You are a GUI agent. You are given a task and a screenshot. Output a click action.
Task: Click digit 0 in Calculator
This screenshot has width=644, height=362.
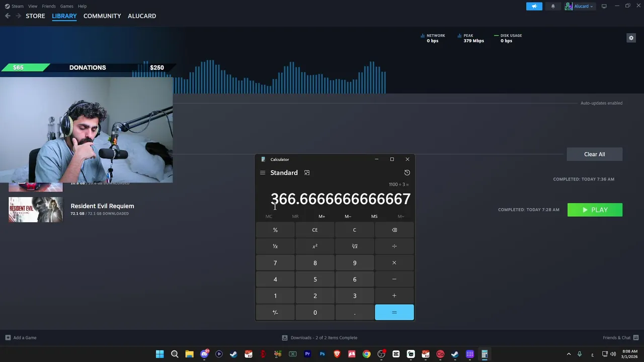315,313
